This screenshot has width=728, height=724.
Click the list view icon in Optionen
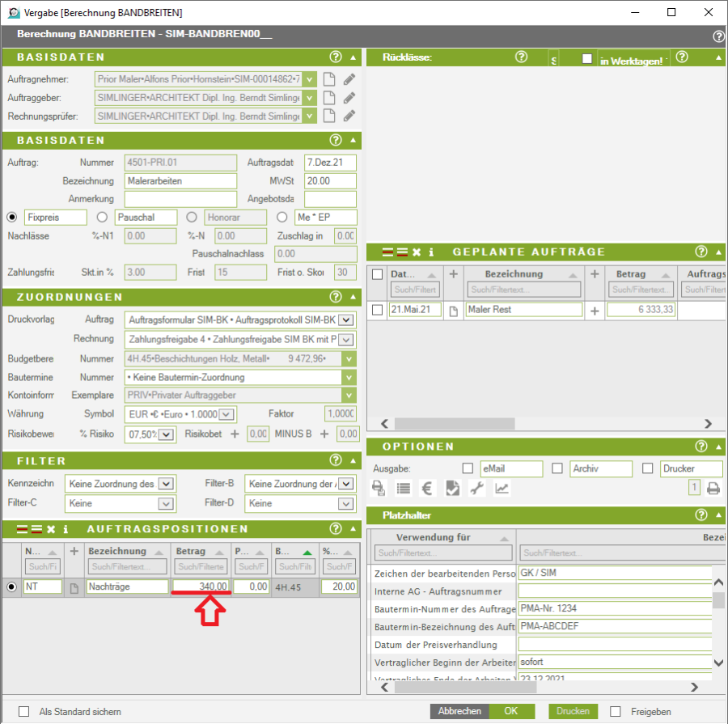pos(403,489)
